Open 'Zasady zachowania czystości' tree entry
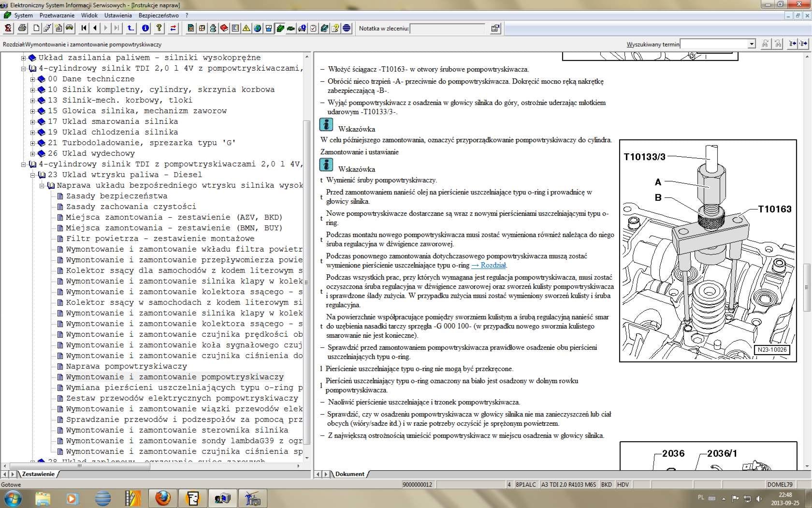 [131, 207]
